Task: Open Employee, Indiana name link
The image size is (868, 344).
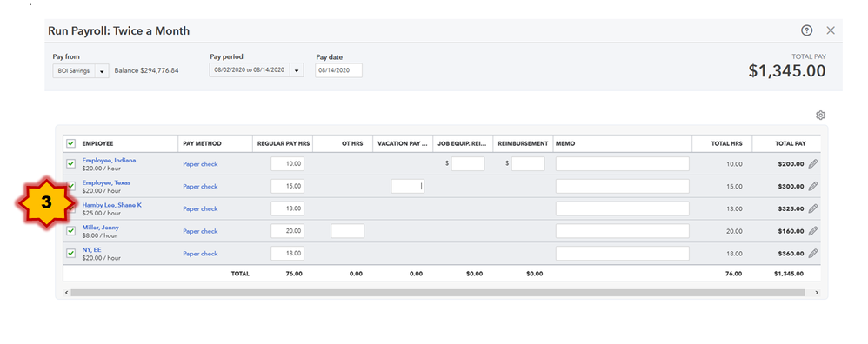Action: (x=109, y=161)
